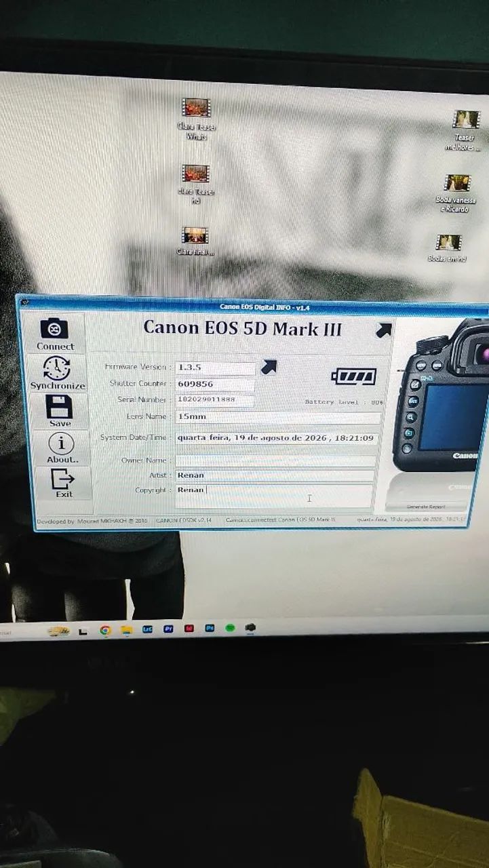Click the arrow icon beside the camera title
Image resolution: width=489 pixels, height=868 pixels.
click(x=383, y=330)
